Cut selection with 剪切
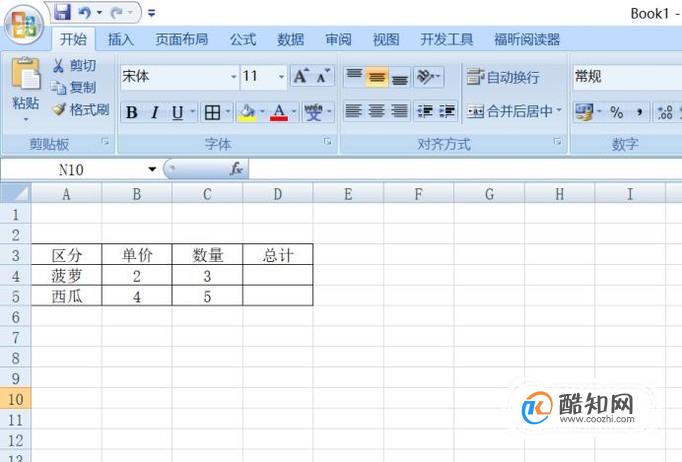Viewport: 682px width, 462px height. tap(74, 66)
